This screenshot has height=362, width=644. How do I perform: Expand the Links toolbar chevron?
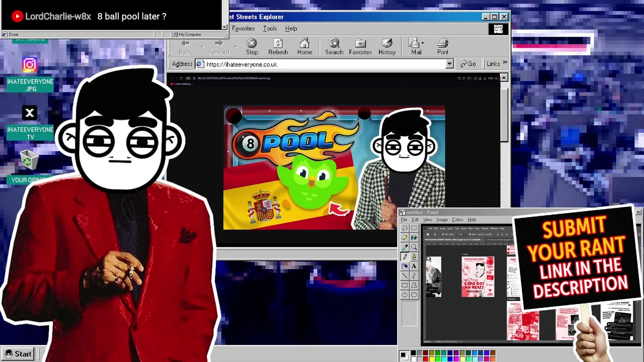click(505, 63)
